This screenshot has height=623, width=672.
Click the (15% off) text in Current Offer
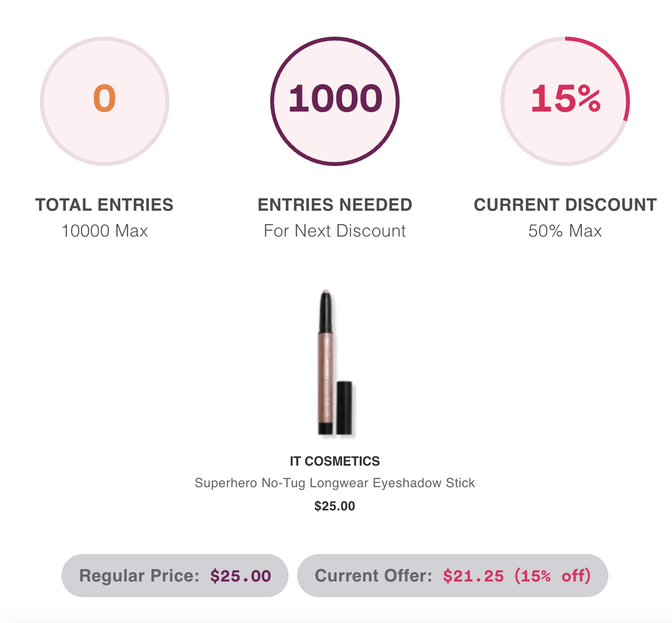pyautogui.click(x=552, y=576)
